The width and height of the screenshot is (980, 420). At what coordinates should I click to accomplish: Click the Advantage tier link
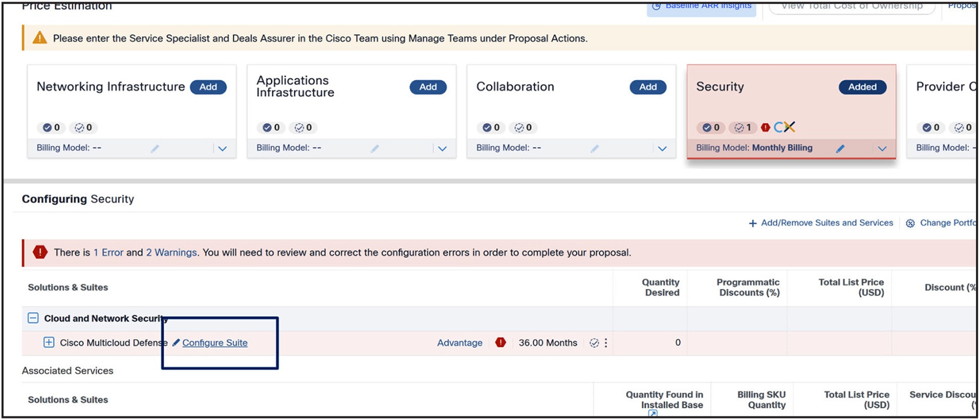460,343
